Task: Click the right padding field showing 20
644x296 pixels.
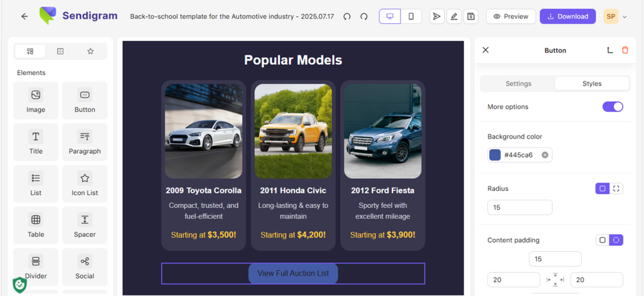Action: click(x=597, y=280)
